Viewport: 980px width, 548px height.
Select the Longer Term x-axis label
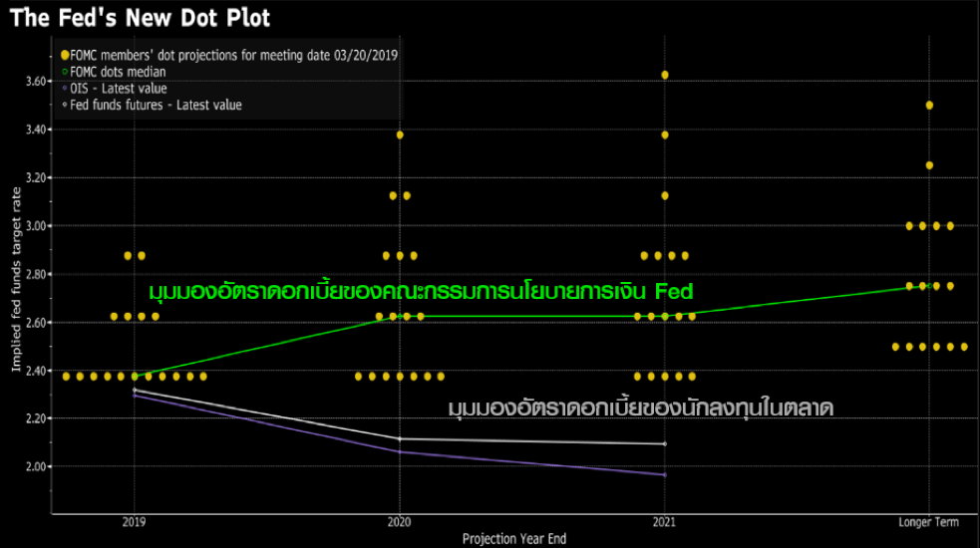click(928, 521)
